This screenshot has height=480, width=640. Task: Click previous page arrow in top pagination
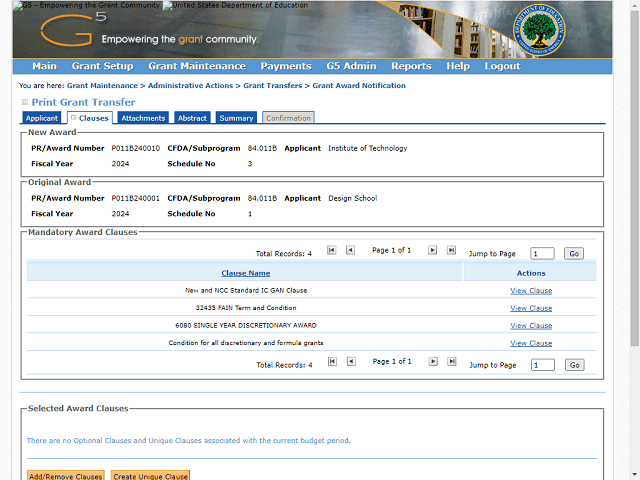350,250
